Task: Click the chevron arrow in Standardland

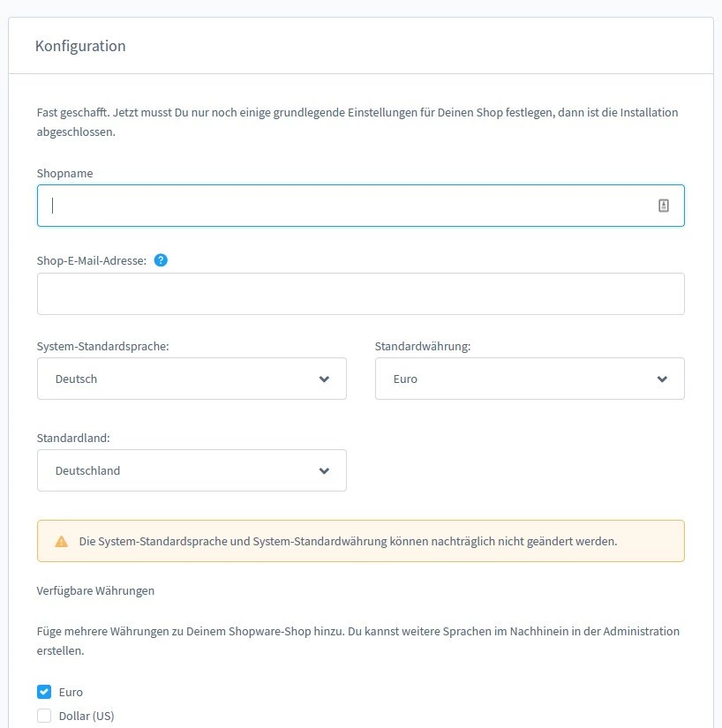Action: coord(324,470)
